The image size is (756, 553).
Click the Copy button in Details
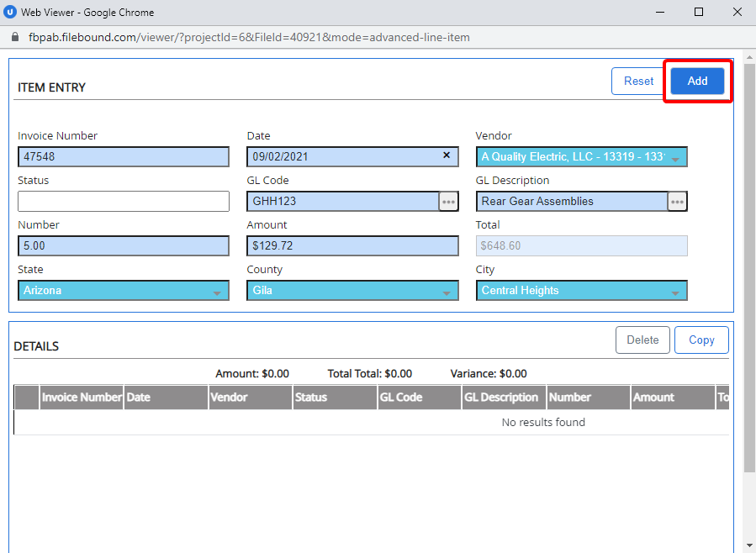[x=701, y=340]
